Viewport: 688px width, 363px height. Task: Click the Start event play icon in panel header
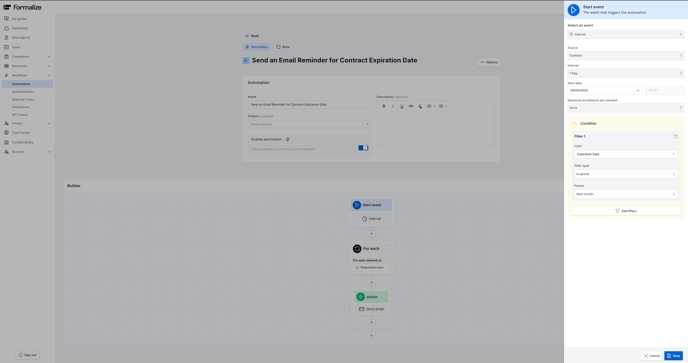coord(573,10)
